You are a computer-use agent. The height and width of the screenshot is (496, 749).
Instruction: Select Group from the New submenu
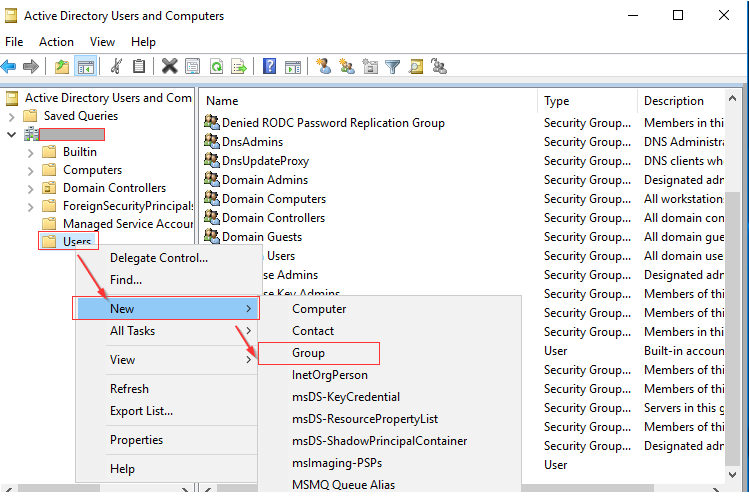(389, 353)
